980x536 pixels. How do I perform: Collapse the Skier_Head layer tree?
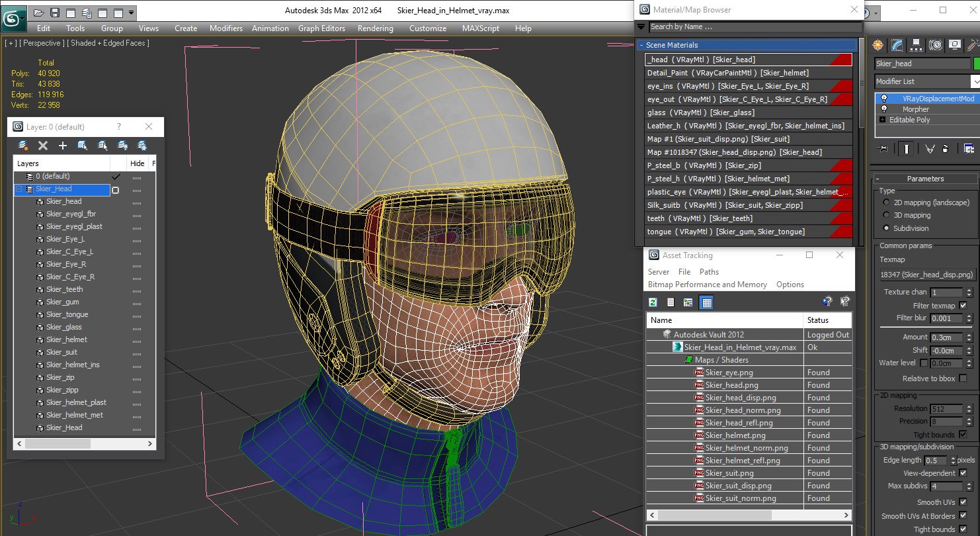19,189
